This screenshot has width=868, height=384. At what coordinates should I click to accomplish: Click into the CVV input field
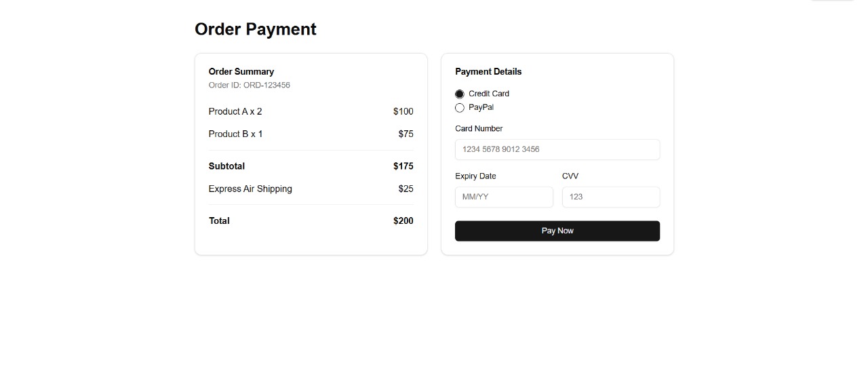[610, 197]
